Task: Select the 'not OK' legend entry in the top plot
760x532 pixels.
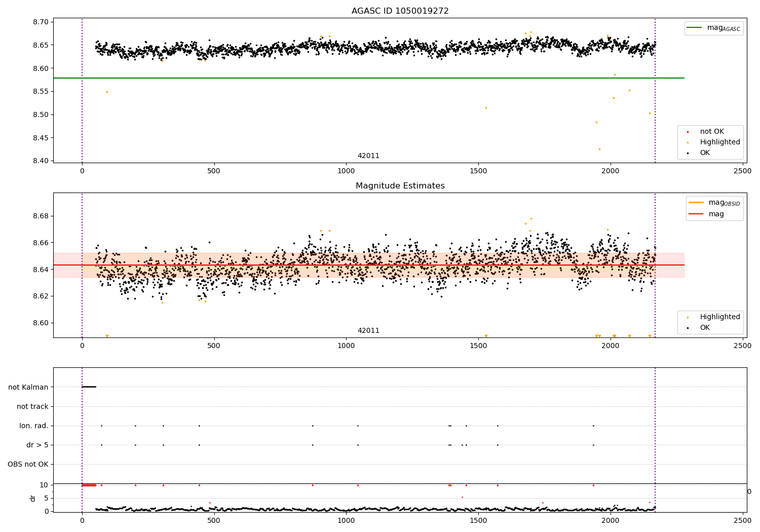Action: [x=712, y=132]
